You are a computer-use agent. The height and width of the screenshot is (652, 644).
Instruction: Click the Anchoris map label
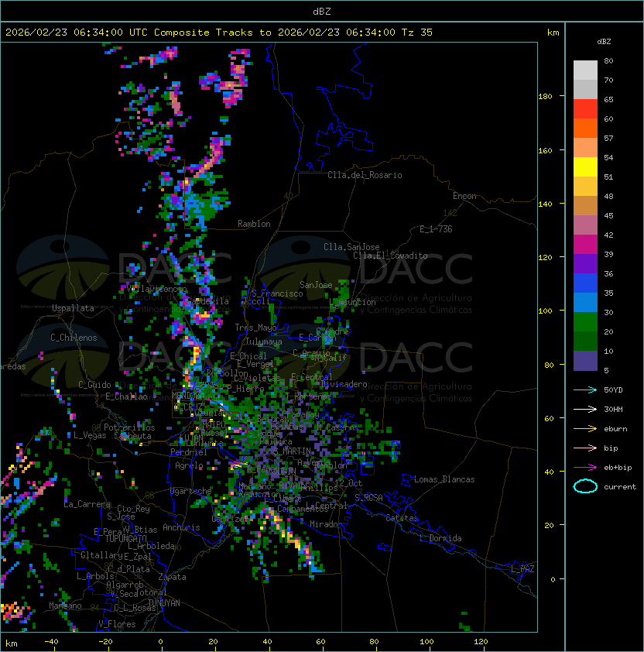tap(181, 527)
